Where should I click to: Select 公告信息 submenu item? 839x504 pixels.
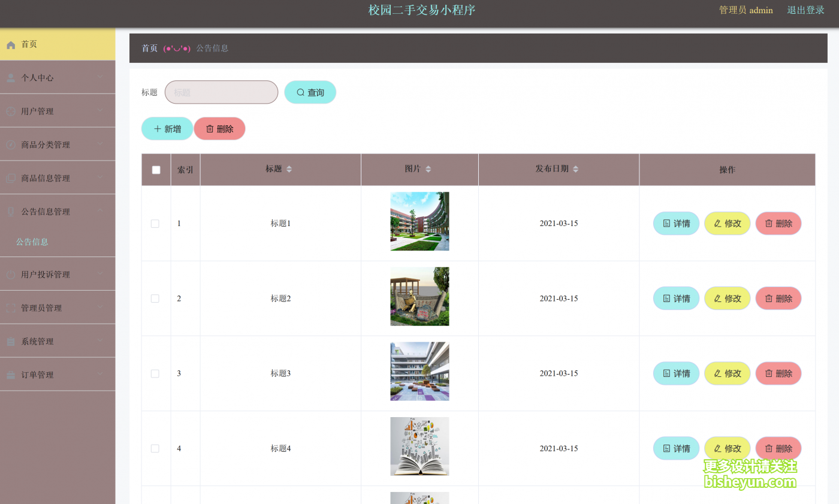[x=32, y=242]
